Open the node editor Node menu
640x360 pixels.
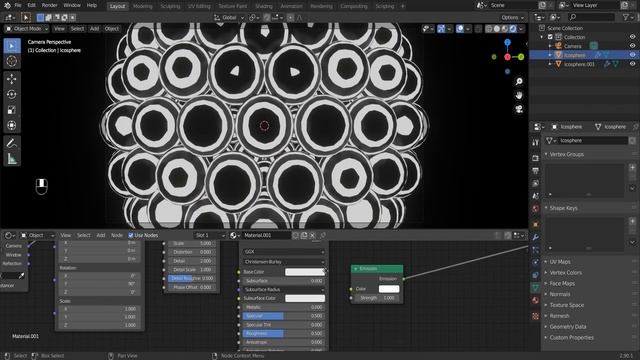pyautogui.click(x=117, y=236)
